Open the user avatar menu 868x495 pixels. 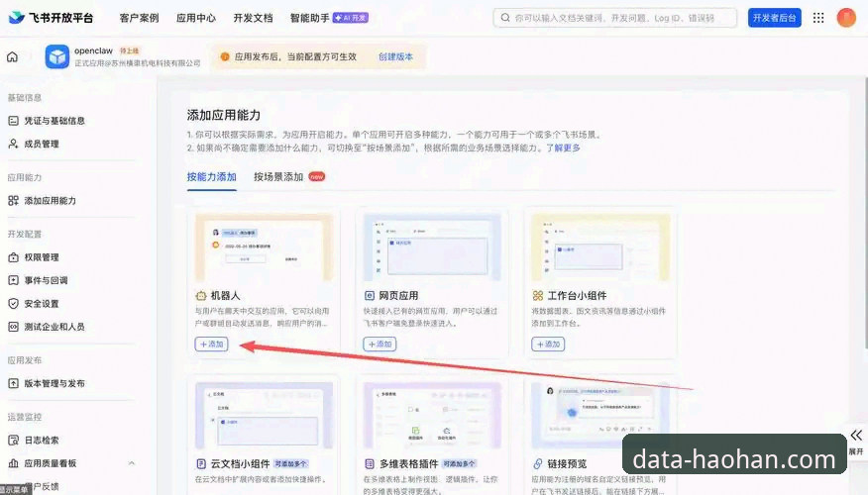846,18
